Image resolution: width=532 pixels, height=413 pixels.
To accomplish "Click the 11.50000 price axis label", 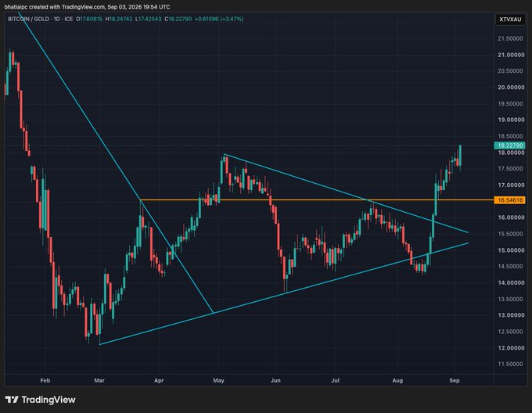I will (510, 365).
